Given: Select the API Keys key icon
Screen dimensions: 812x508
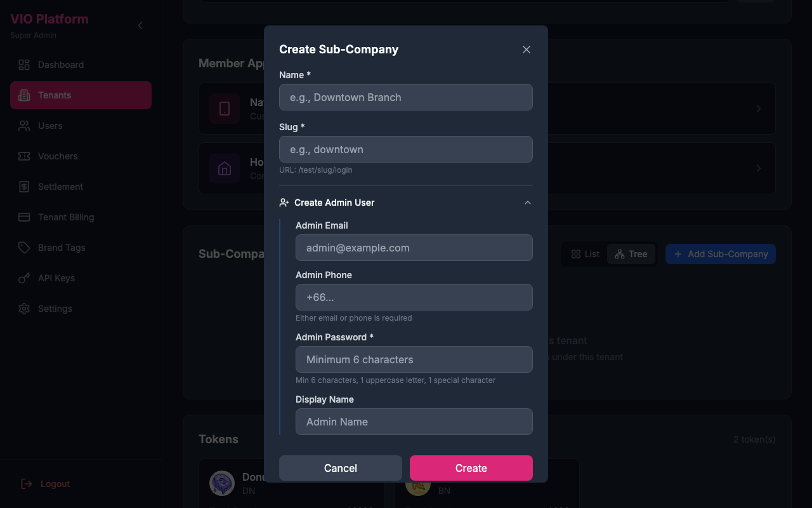Looking at the screenshot, I should click(23, 277).
